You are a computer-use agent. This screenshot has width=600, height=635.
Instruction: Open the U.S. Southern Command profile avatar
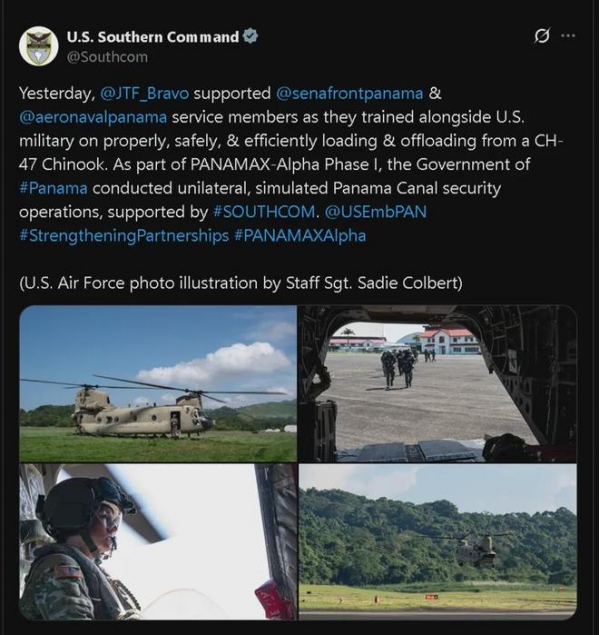38,46
